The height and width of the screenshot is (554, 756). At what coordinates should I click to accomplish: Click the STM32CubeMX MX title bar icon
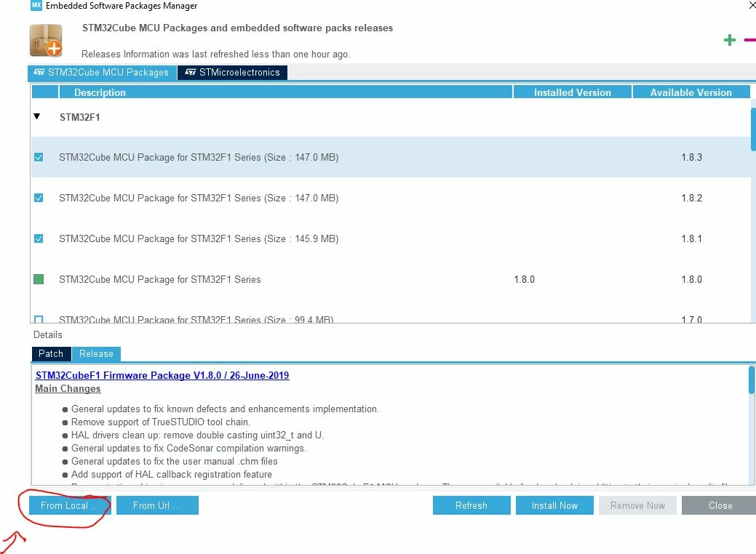pos(36,5)
